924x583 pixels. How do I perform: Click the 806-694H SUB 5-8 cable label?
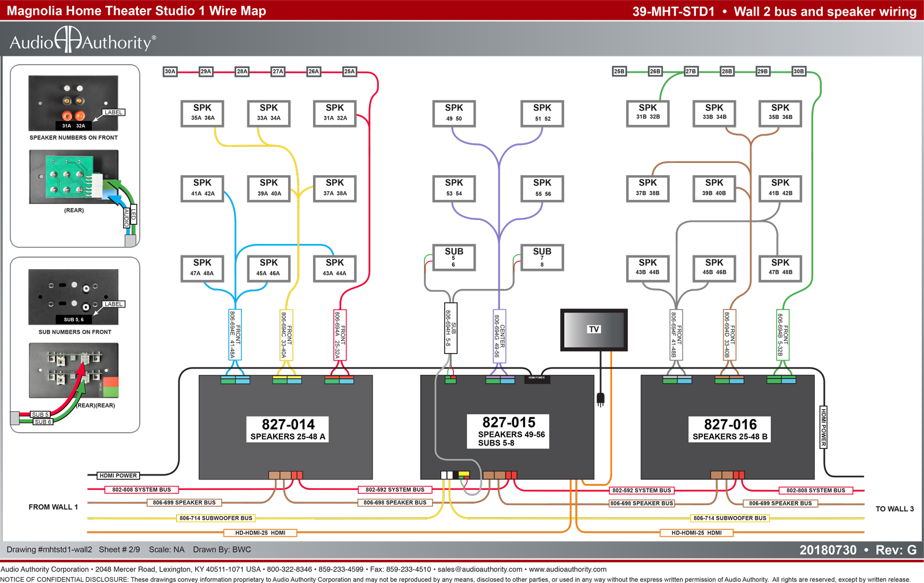click(450, 328)
